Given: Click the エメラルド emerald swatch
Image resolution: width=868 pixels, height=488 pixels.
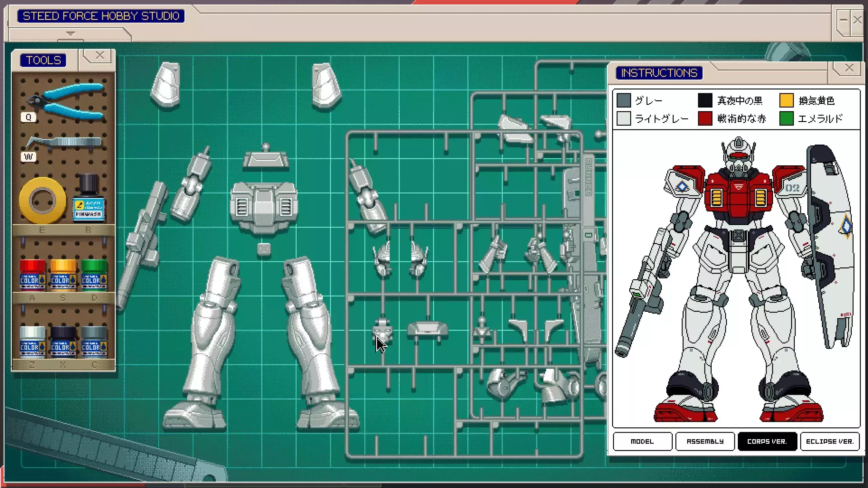Looking at the screenshot, I should pyautogui.click(x=786, y=119).
